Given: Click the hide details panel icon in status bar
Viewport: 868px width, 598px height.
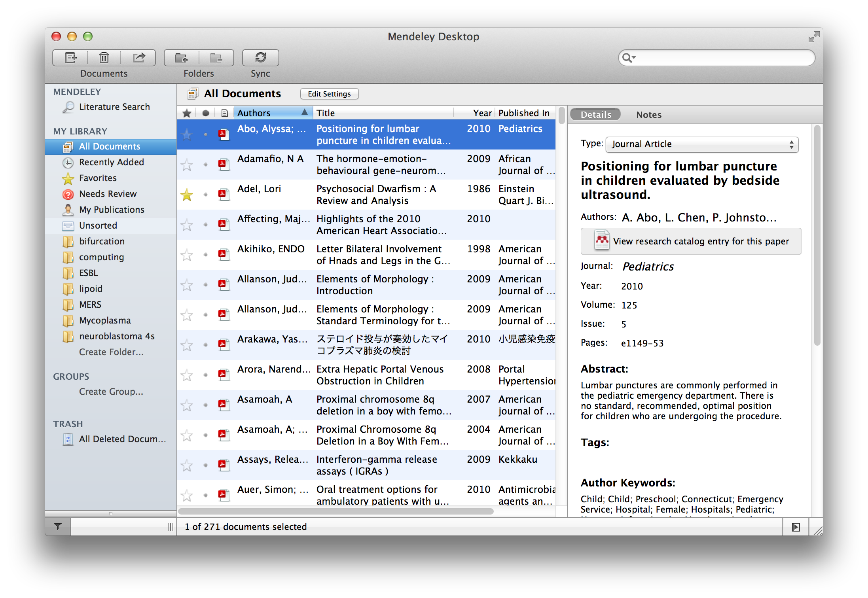Looking at the screenshot, I should coord(796,527).
